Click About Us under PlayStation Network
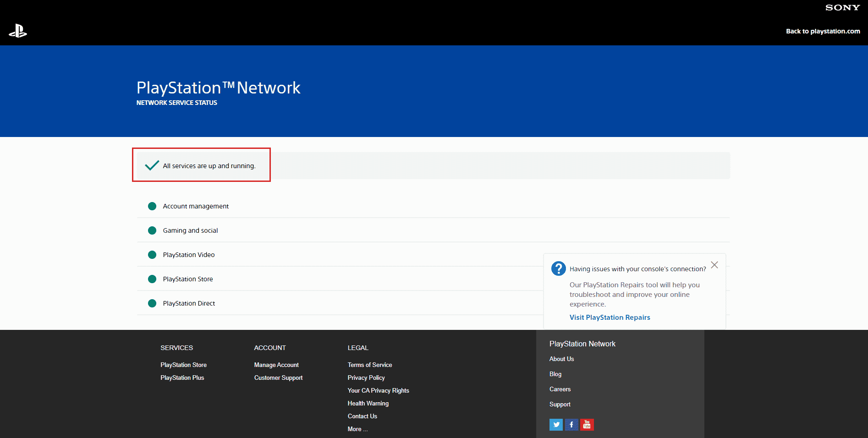This screenshot has height=438, width=868. click(561, 359)
